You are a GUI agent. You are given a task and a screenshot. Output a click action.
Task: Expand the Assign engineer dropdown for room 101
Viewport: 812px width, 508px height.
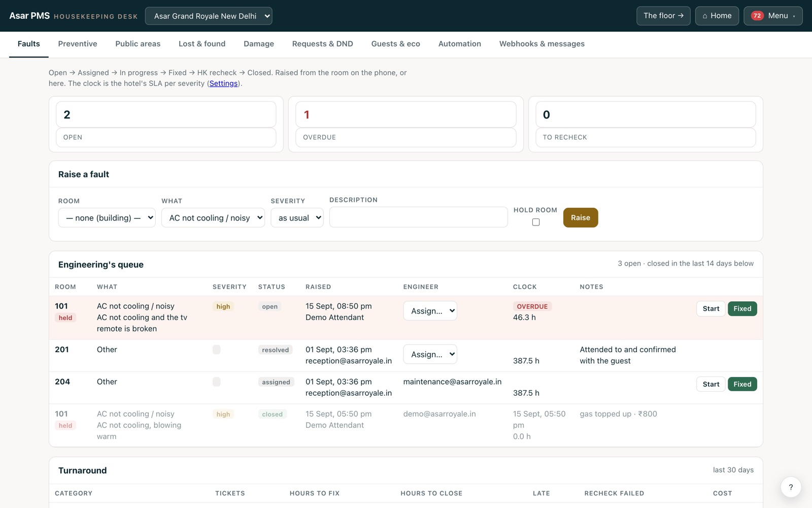[430, 311]
